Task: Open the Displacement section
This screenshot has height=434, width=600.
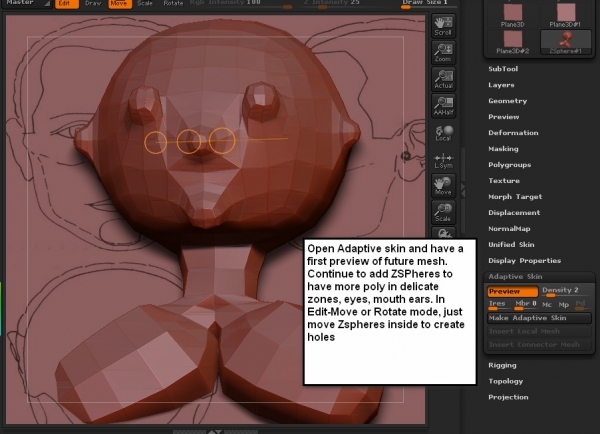Action: 514,213
